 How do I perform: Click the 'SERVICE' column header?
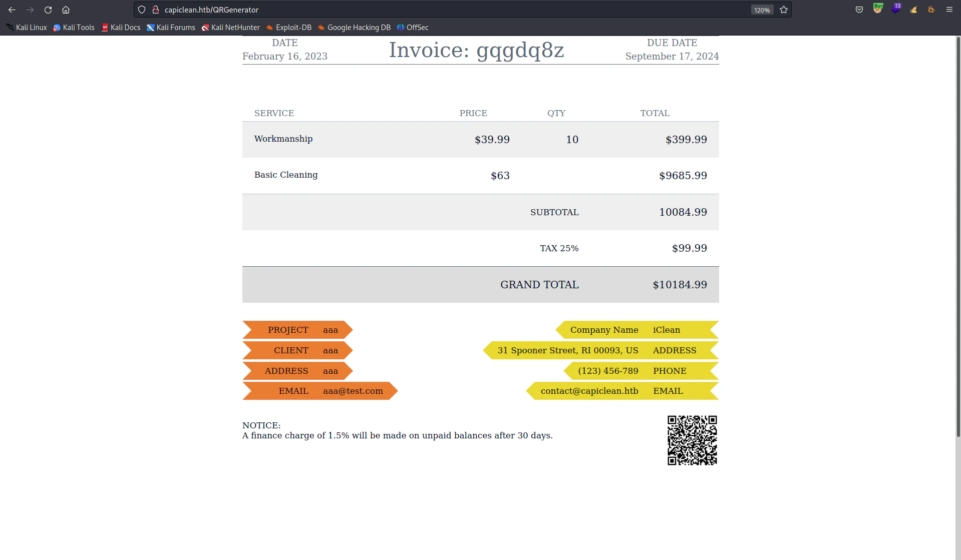tap(274, 113)
